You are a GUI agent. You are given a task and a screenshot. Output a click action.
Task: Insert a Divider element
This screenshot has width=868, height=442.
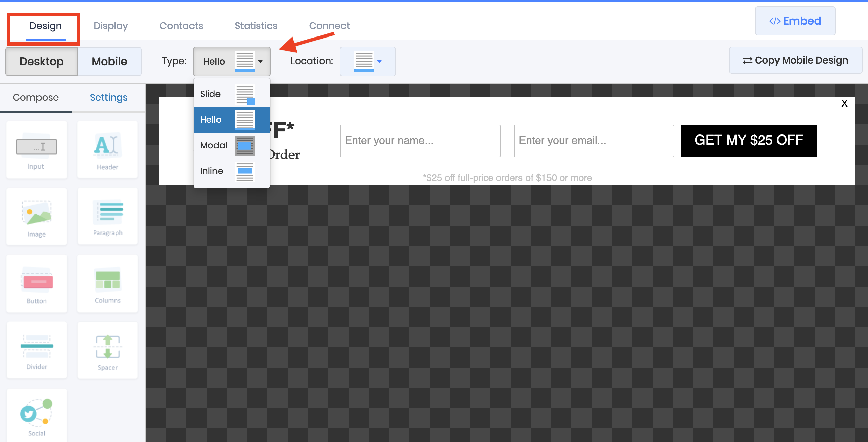click(x=36, y=350)
